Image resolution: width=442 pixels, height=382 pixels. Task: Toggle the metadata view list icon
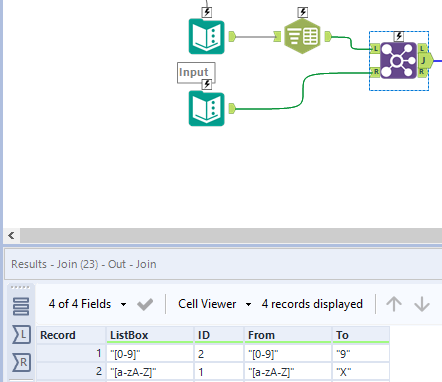(x=21, y=306)
